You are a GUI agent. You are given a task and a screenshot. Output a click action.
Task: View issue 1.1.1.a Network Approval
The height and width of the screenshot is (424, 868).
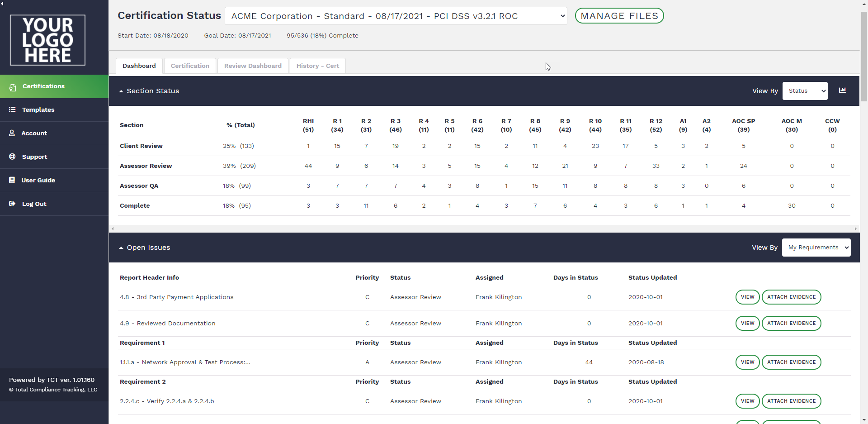pyautogui.click(x=748, y=362)
